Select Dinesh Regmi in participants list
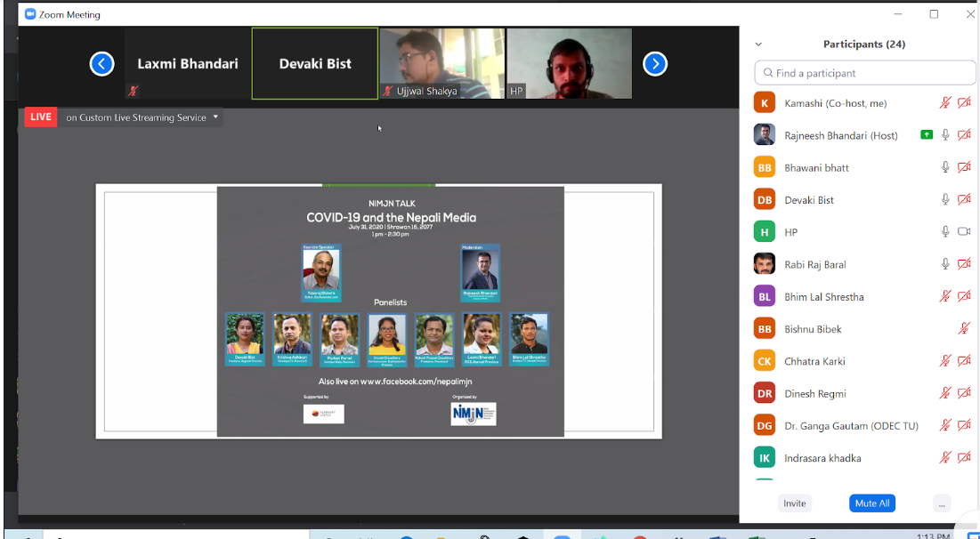This screenshot has height=539, width=980. point(815,394)
